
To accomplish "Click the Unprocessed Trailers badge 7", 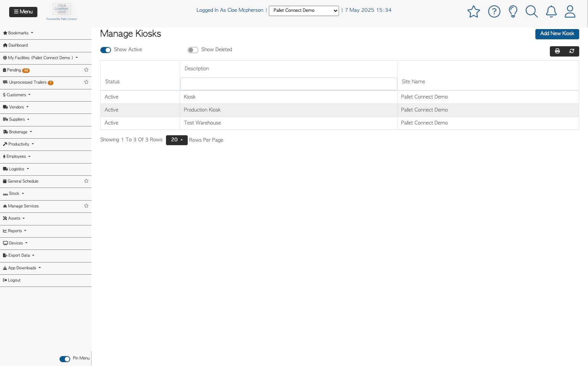I will pos(50,83).
